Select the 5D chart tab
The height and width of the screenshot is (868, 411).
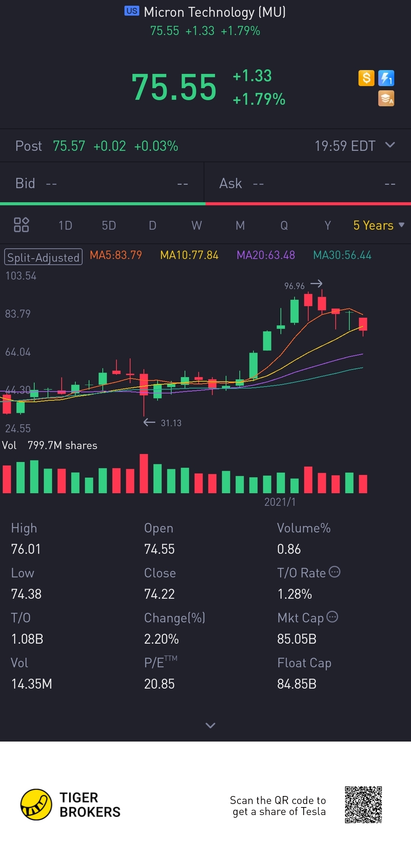[x=109, y=225]
